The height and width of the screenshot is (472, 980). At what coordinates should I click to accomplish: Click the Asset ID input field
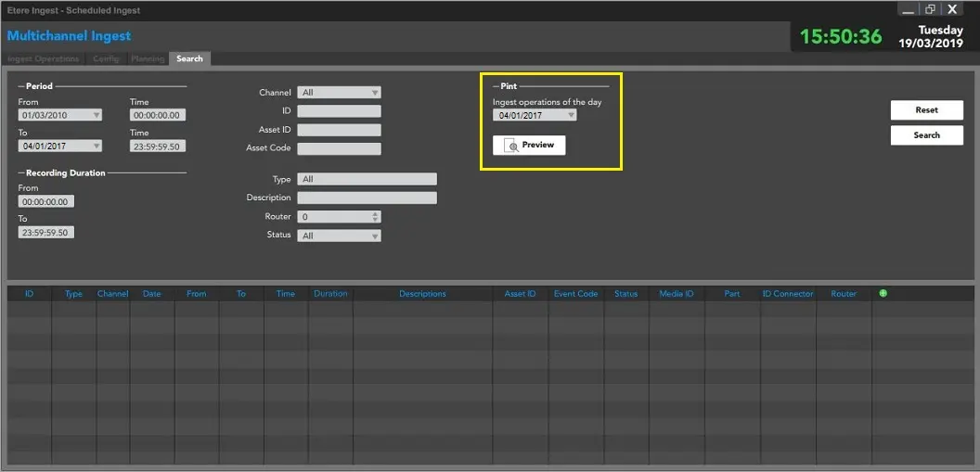[x=339, y=130]
